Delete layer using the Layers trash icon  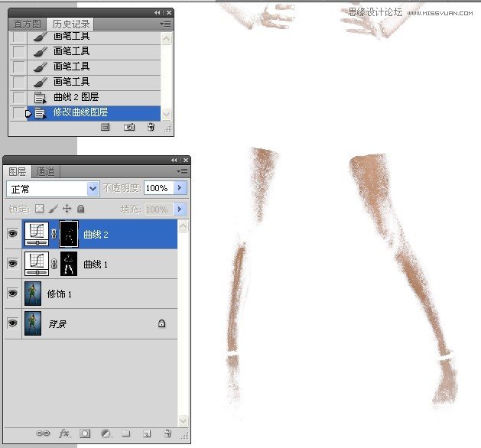pos(167,433)
